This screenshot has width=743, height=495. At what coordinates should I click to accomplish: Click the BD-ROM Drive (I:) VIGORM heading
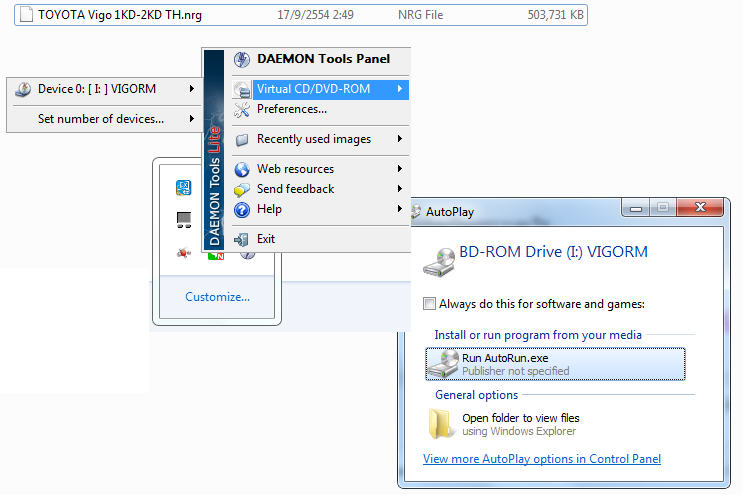(x=553, y=252)
